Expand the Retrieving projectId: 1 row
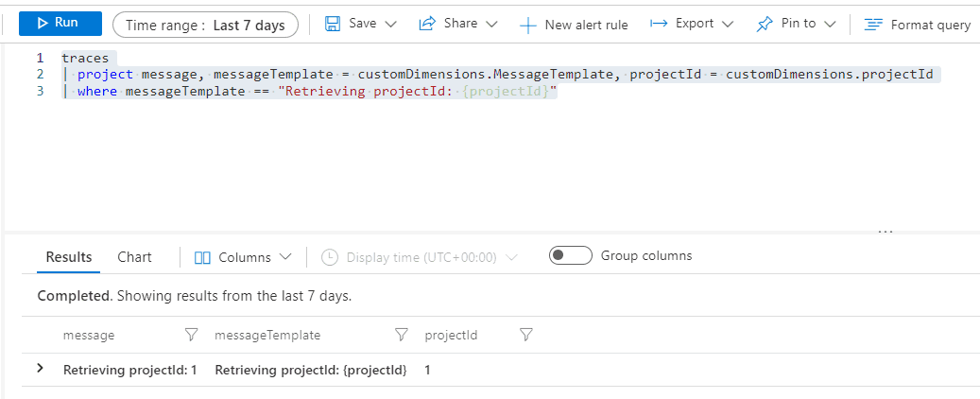Screen dimensions: 980x399 pos(41,369)
